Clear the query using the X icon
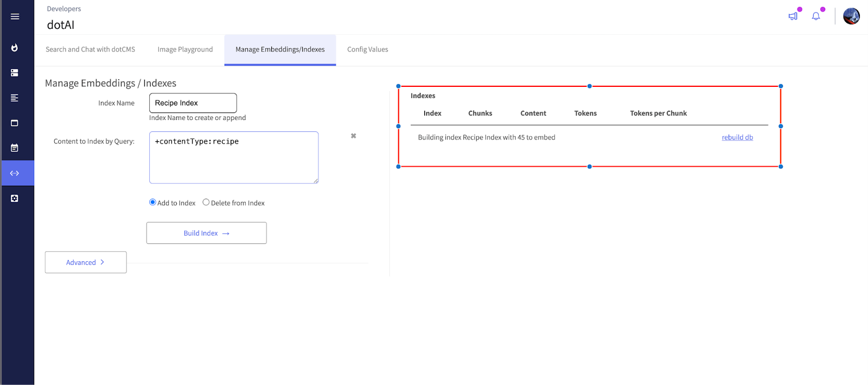Screen dimensions: 868x385 353,136
